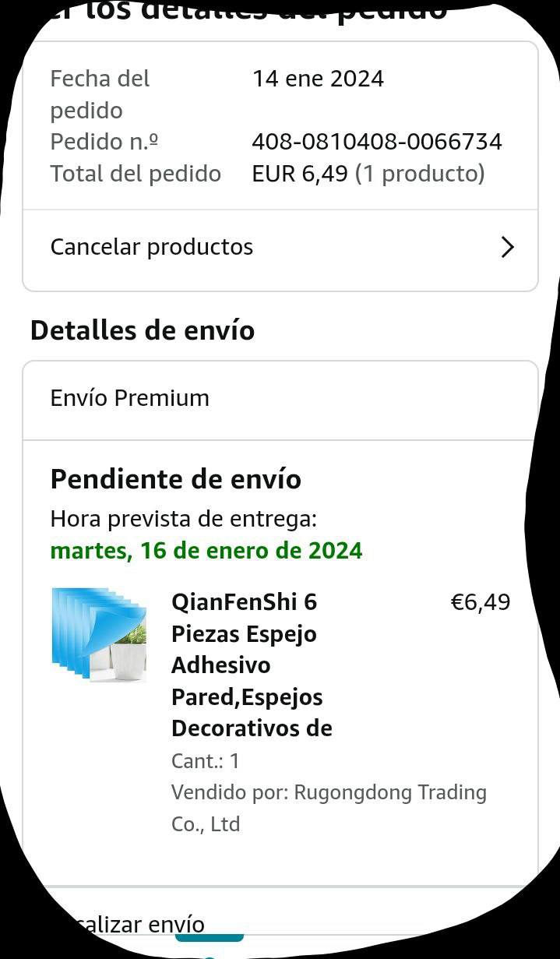This screenshot has width=560, height=959.
Task: Tap the seller name Rugongdong Trading Co., Ltd
Action: tap(329, 808)
